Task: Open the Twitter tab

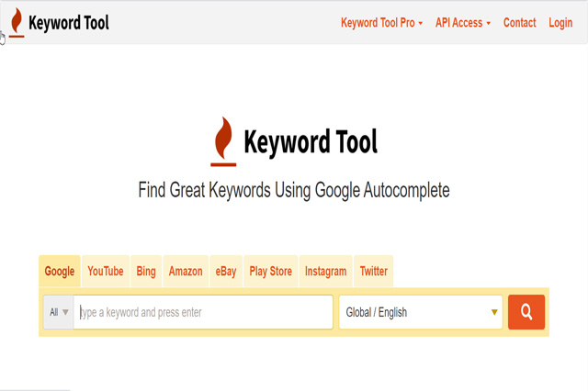Action: click(374, 272)
